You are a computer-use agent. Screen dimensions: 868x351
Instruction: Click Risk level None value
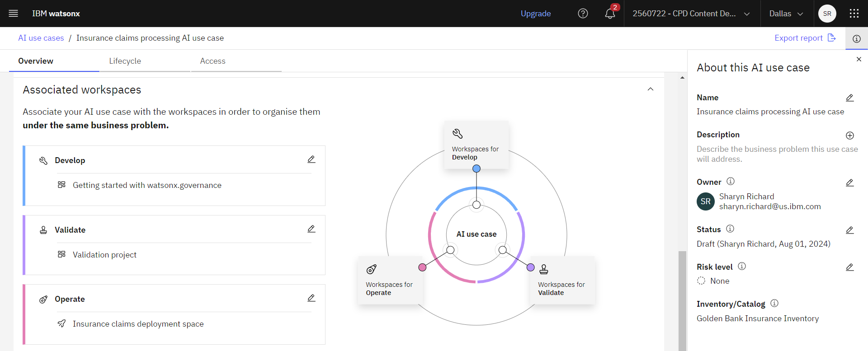720,281
